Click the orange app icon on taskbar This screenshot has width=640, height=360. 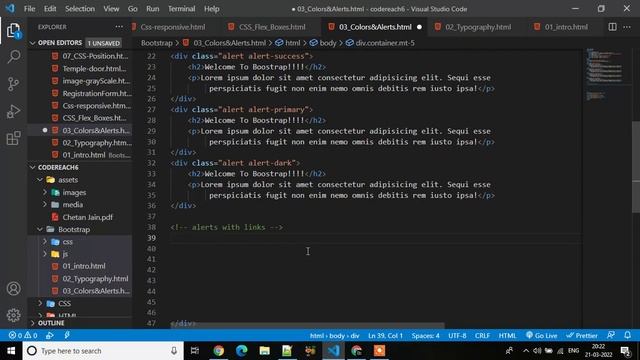379,351
